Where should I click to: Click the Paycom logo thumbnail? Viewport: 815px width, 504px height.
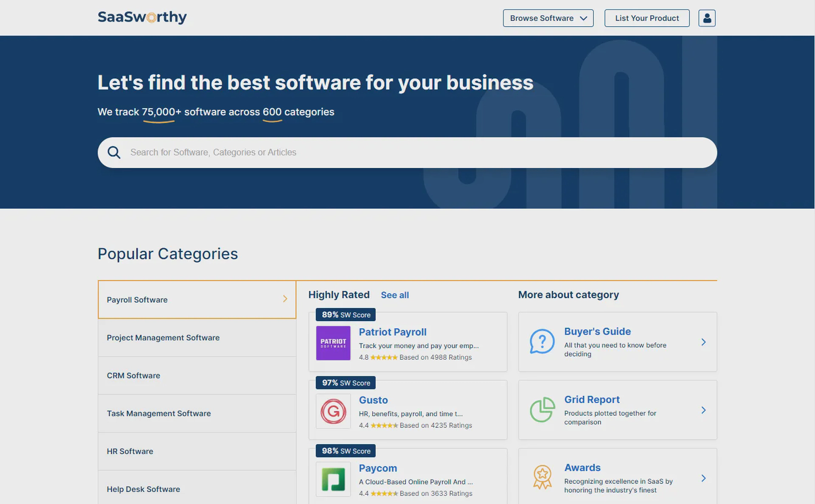[333, 479]
